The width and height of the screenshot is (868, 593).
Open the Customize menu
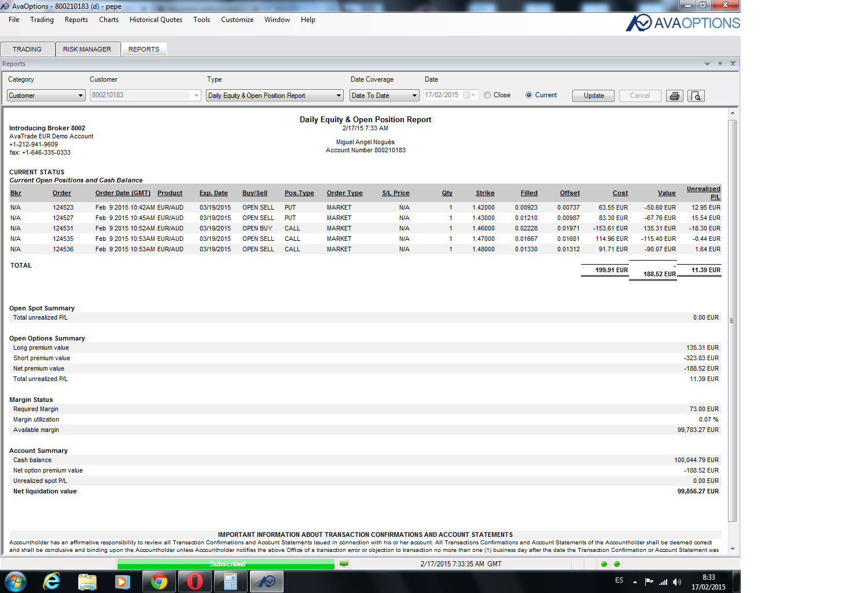tap(237, 20)
